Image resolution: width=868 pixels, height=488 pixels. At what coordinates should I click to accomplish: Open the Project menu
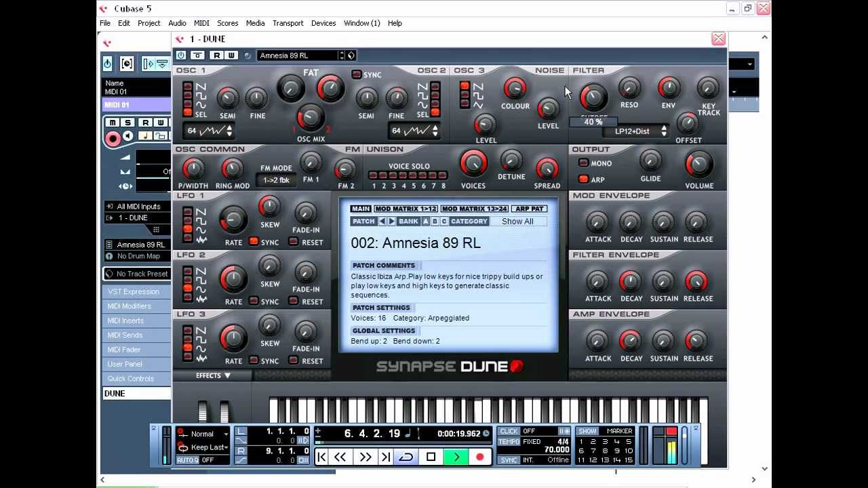(x=149, y=23)
